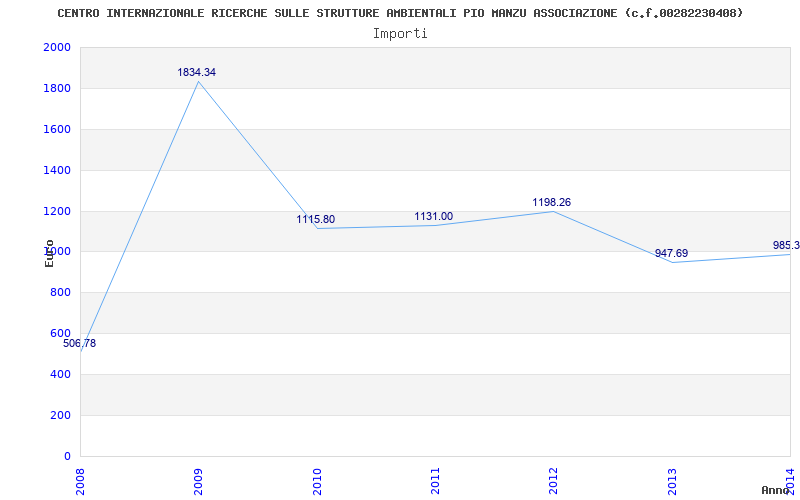Click the 400 y-axis value

tap(60, 374)
